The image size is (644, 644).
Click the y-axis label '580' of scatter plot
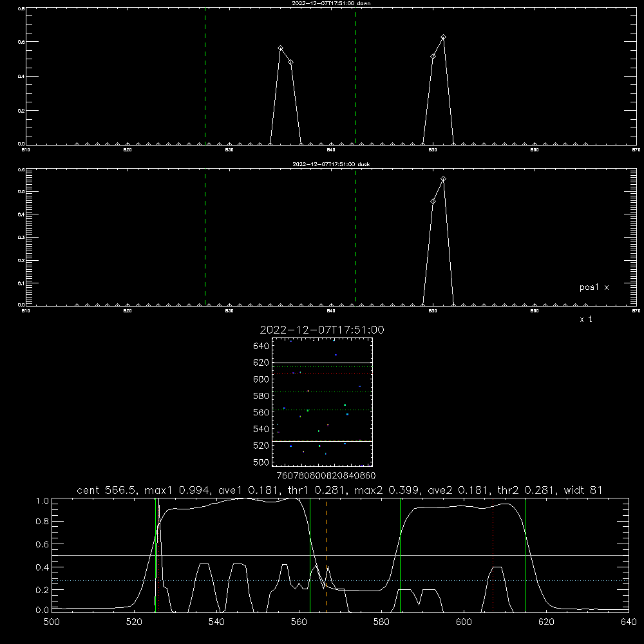pos(261,396)
